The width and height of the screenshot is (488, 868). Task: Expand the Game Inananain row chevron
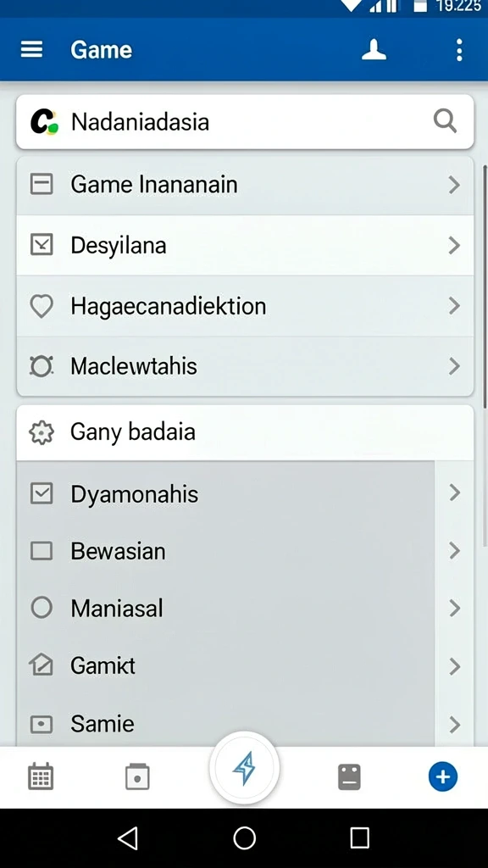pos(454,184)
